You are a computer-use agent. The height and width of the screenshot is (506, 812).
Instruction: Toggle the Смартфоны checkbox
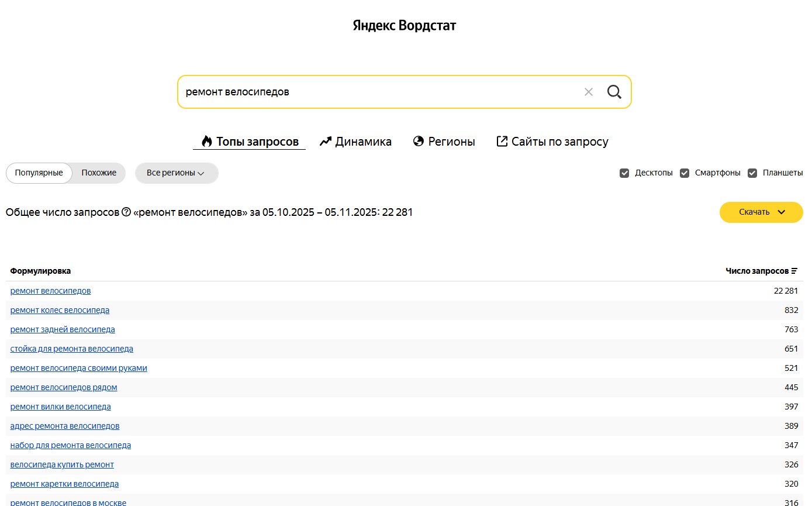click(685, 173)
